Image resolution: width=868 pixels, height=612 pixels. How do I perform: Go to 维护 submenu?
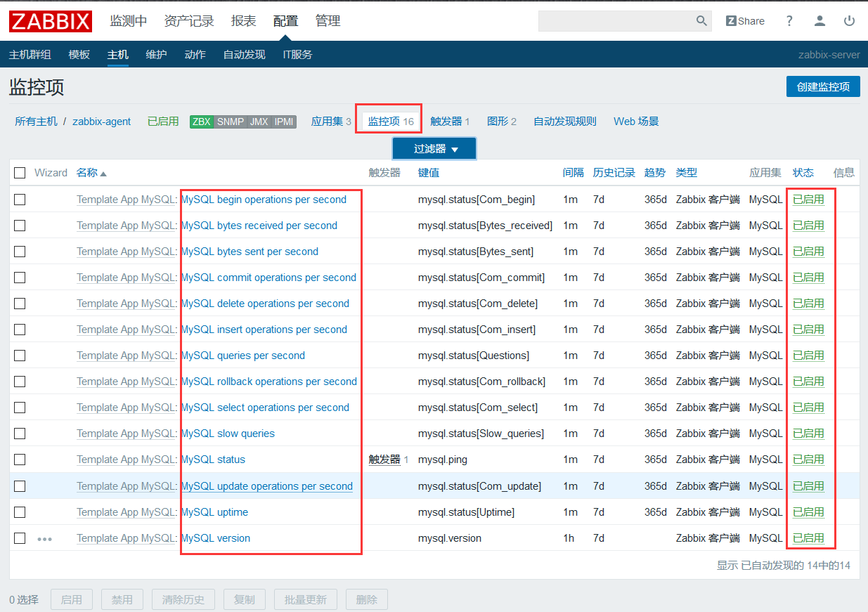(156, 54)
